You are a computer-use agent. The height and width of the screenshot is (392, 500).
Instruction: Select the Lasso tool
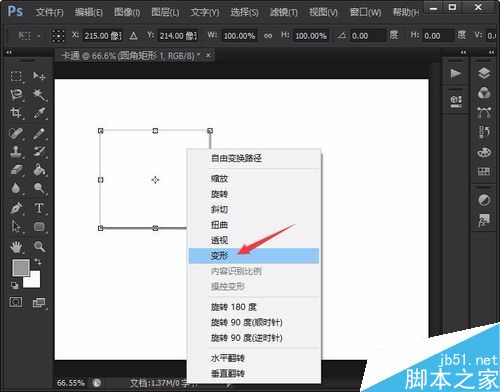(16, 95)
